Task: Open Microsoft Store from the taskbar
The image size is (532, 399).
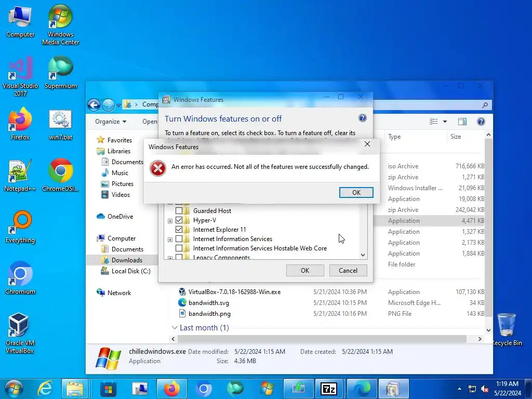Action: point(109,389)
